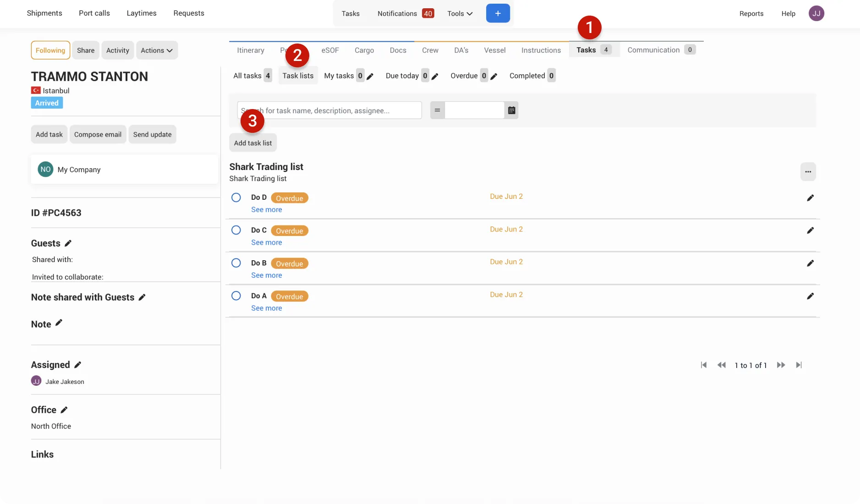This screenshot has width=860, height=504.
Task: Open the Actions dropdown
Action: click(x=157, y=50)
